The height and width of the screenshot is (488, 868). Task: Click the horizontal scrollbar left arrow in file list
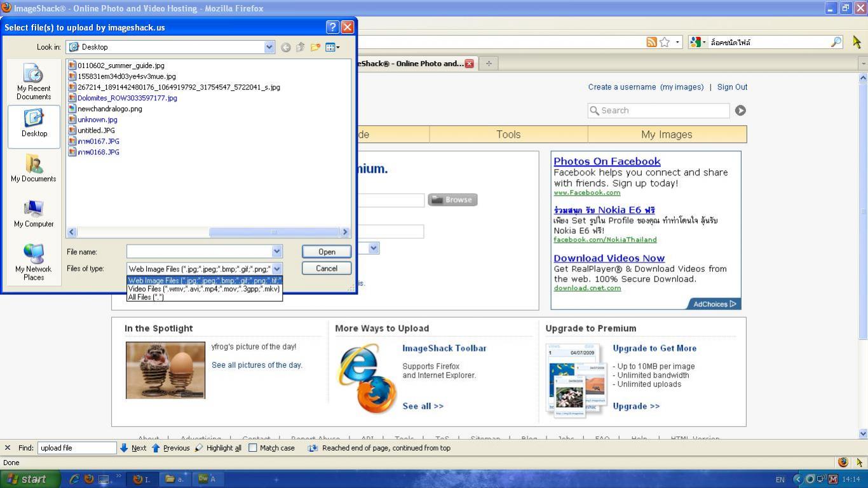coord(72,233)
